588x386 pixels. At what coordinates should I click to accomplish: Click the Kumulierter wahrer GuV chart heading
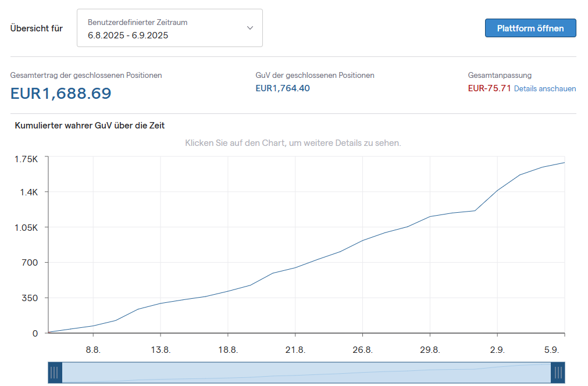pos(90,126)
